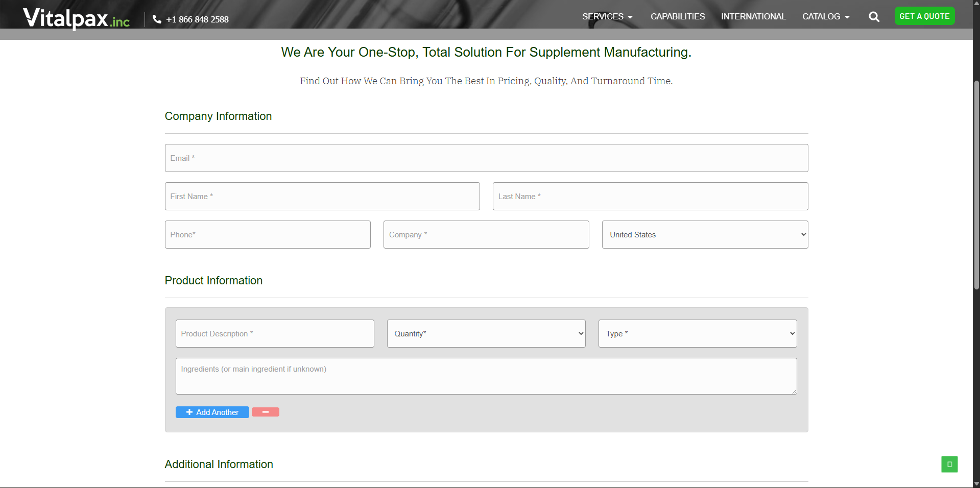Screen dimensions: 980x488
Task: Open the search magnifier icon
Action: point(874,17)
